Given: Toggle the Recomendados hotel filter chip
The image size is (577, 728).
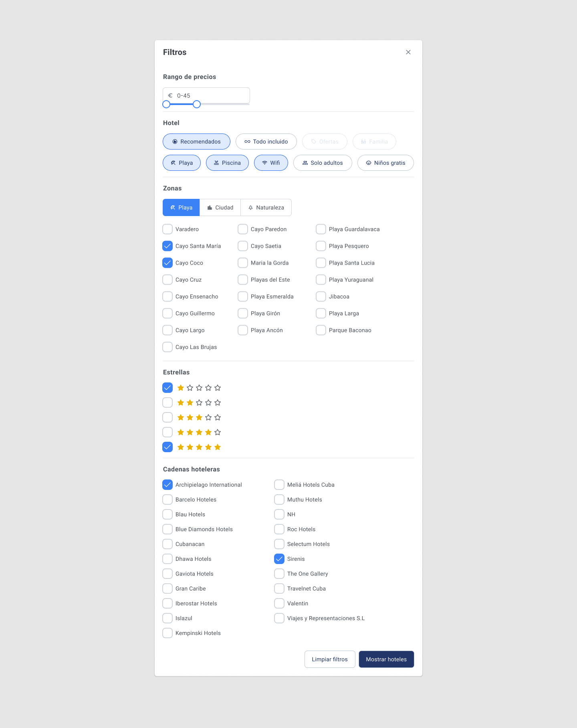Looking at the screenshot, I should 196,142.
